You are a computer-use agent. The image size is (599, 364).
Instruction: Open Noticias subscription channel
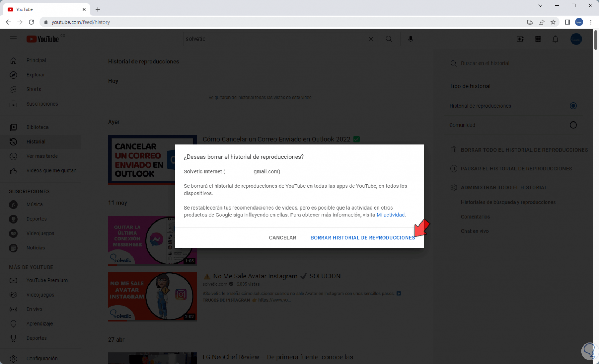(41, 248)
